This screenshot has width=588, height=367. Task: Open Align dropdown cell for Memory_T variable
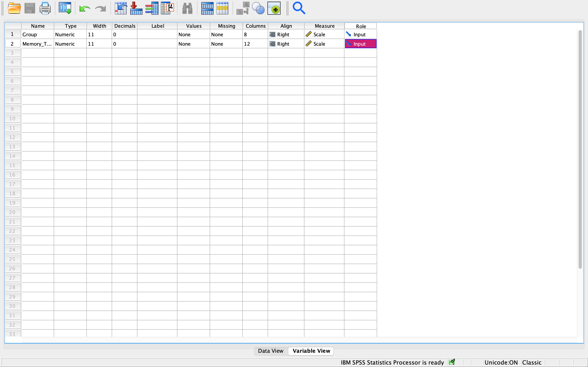[x=286, y=44]
